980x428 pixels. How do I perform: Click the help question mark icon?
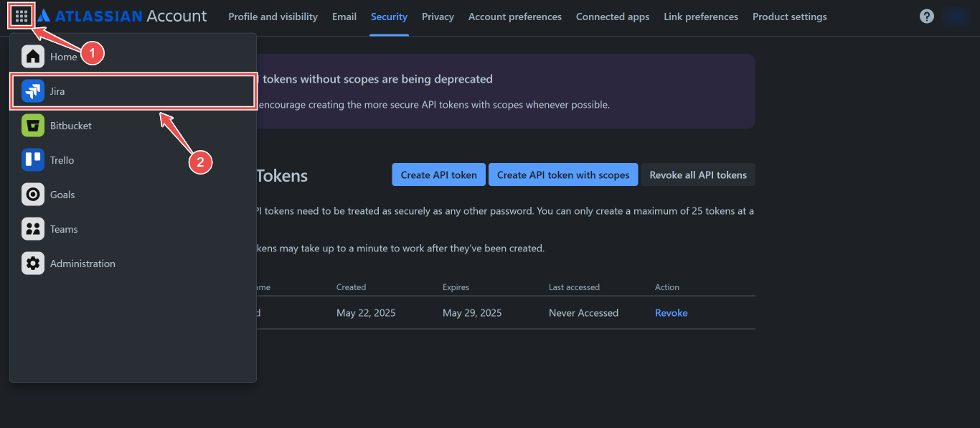pyautogui.click(x=926, y=15)
